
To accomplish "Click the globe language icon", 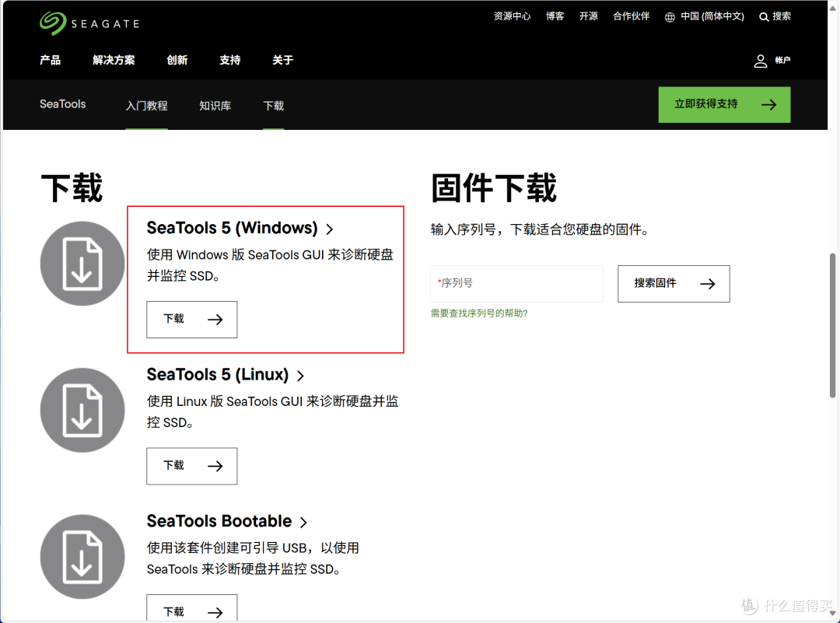I will (670, 17).
